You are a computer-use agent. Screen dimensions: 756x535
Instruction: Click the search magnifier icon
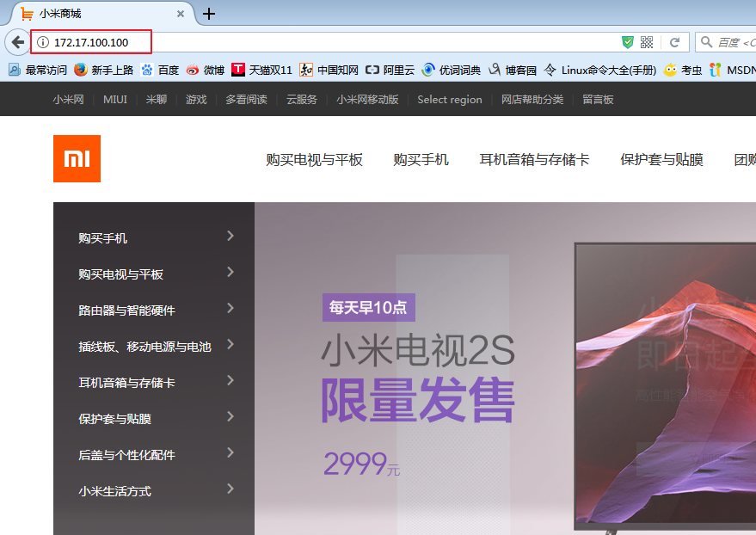(x=706, y=42)
